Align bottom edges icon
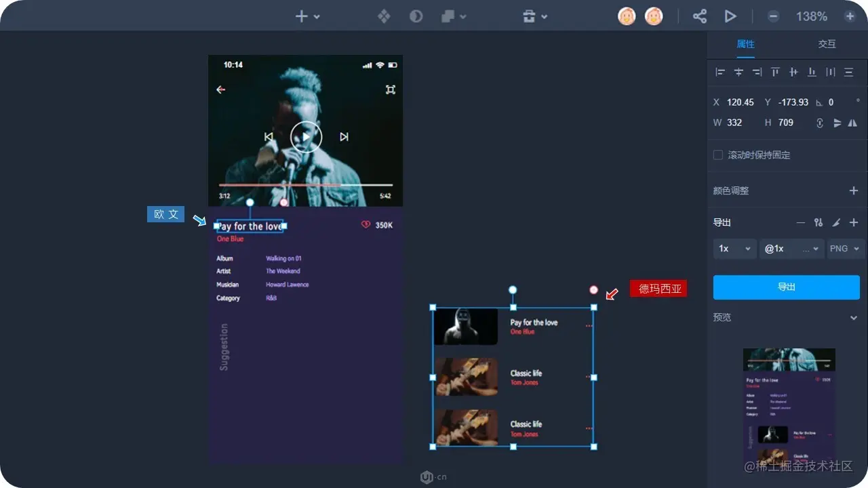 (x=812, y=72)
